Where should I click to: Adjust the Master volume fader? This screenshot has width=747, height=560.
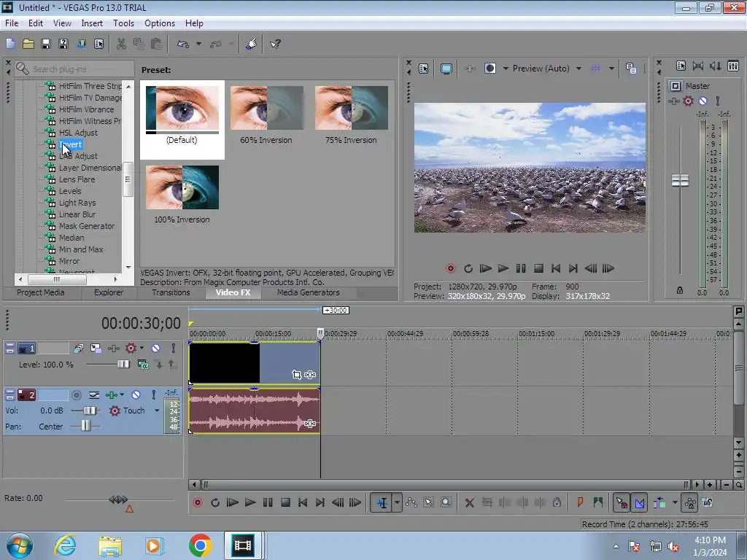pos(680,181)
